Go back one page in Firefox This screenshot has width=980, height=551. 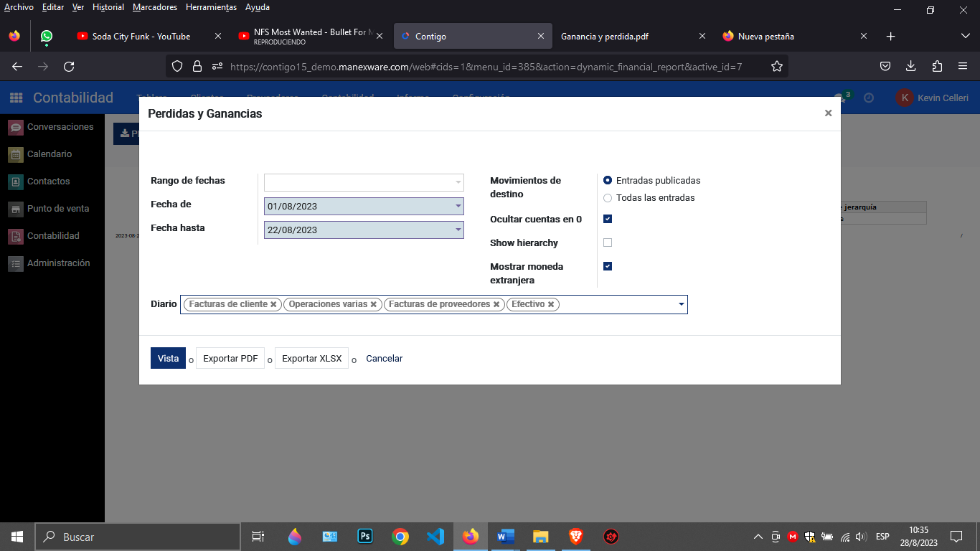tap(17, 67)
